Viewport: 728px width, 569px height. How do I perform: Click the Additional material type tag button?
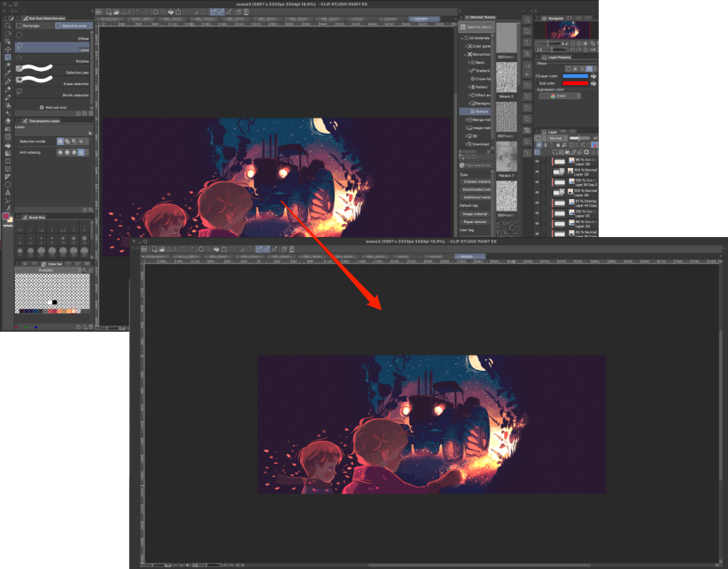click(x=476, y=197)
